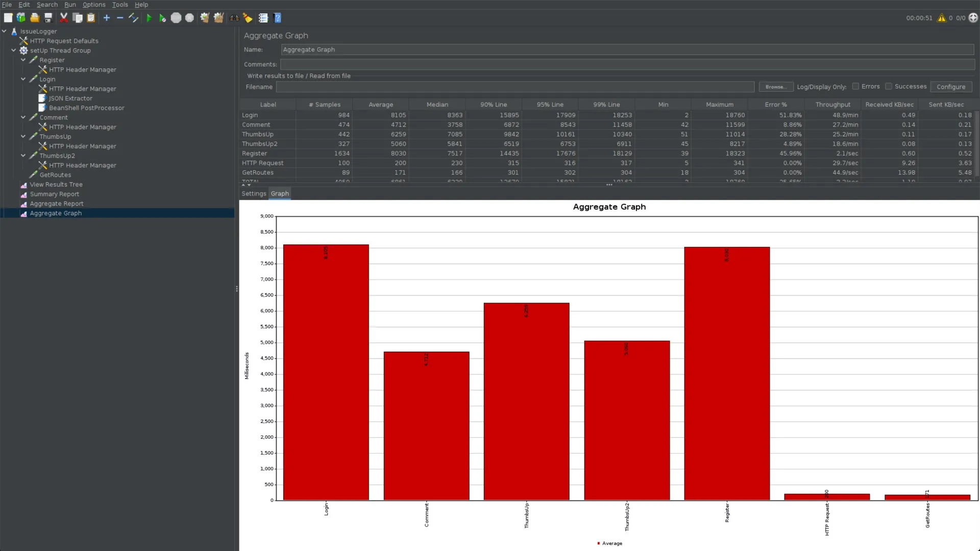Enable the Errors checkbox
980x551 pixels.
tap(855, 86)
